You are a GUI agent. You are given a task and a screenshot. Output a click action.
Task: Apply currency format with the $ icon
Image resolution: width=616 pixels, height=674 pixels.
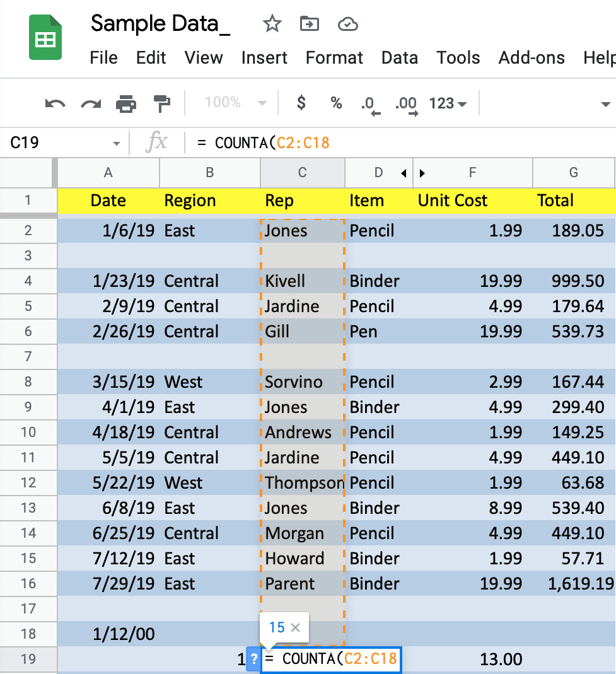point(301,103)
